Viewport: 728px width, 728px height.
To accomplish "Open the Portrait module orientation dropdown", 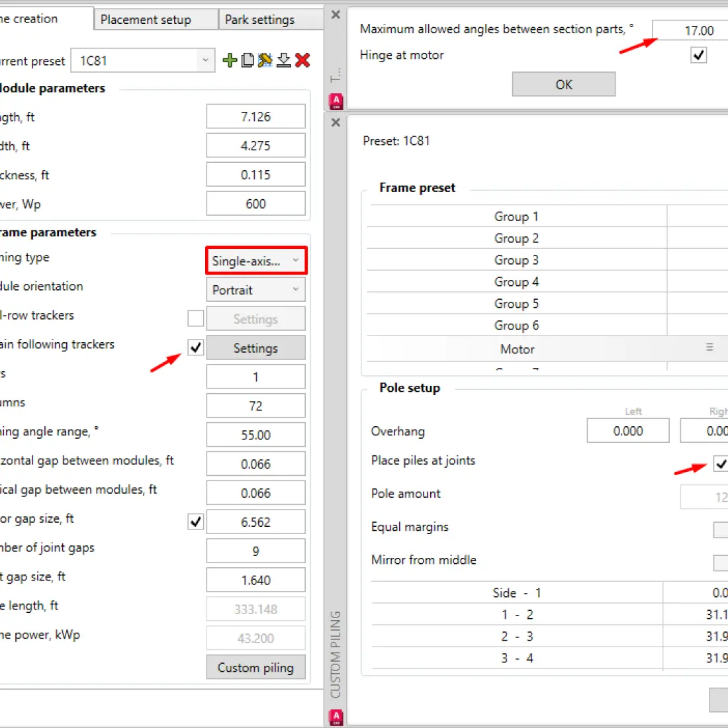I will tap(255, 290).
